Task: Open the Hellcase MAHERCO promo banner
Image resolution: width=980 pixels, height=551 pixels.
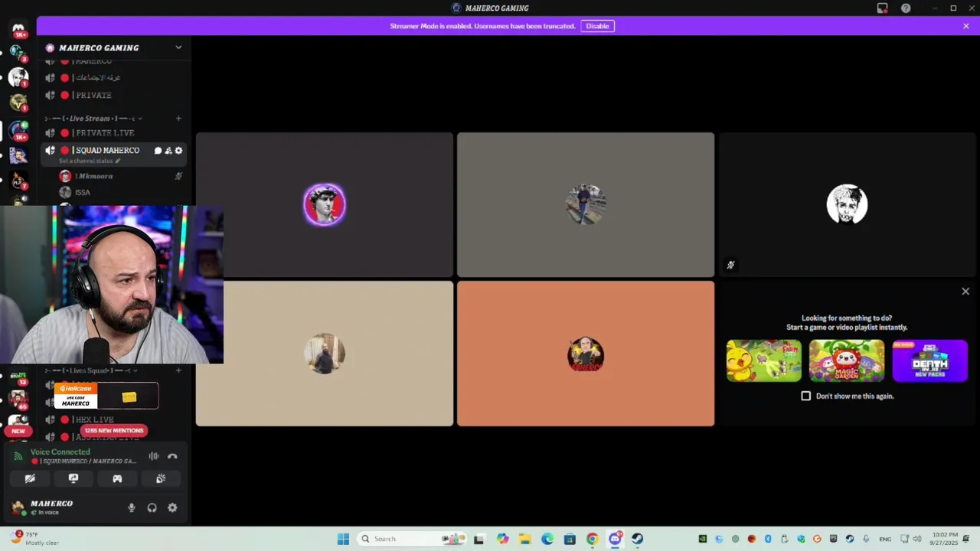Action: coord(106,396)
